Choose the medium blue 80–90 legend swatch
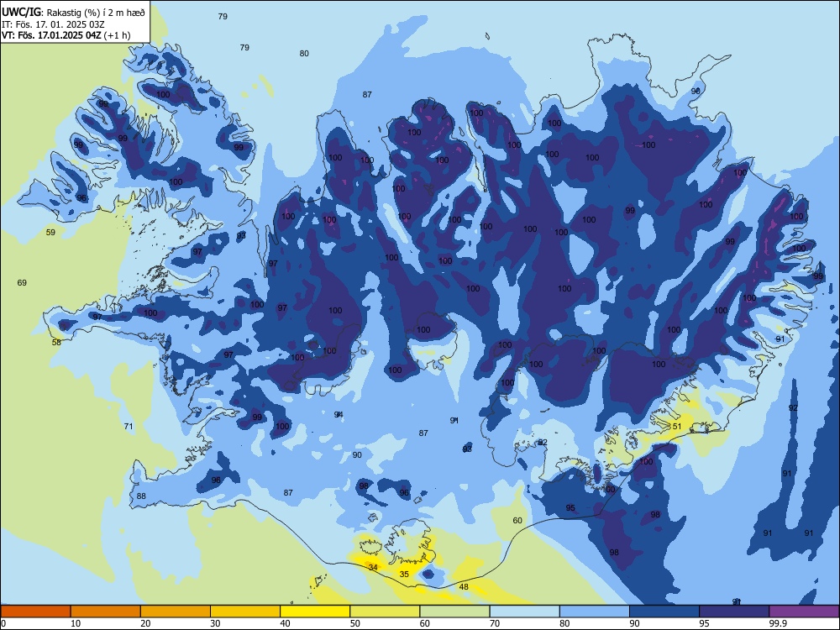The width and height of the screenshot is (840, 630). coord(595,612)
